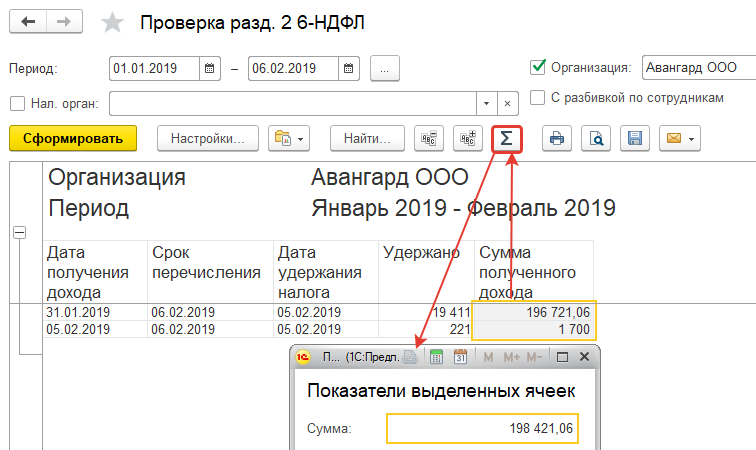Open the report variants dropdown button
The width and height of the screenshot is (756, 450).
pyautogui.click(x=290, y=138)
